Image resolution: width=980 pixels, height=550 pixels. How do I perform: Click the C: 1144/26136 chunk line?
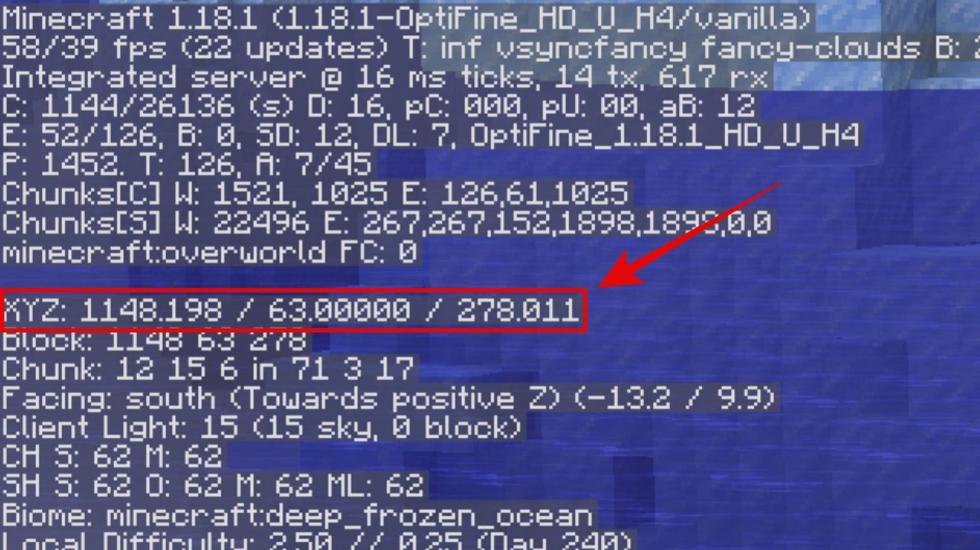pyautogui.click(x=378, y=106)
